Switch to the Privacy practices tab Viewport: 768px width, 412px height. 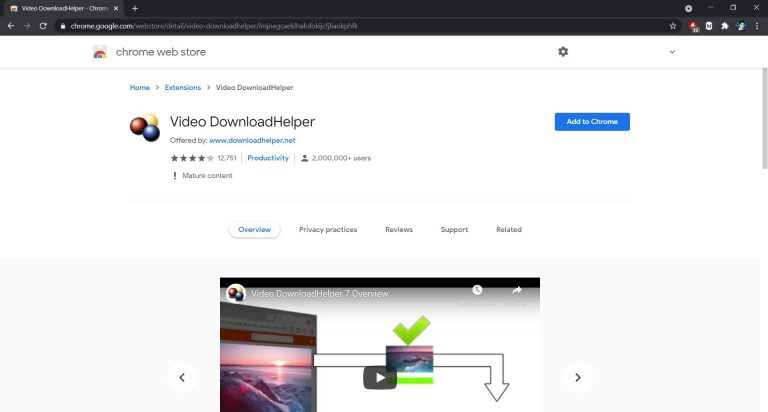coord(328,229)
